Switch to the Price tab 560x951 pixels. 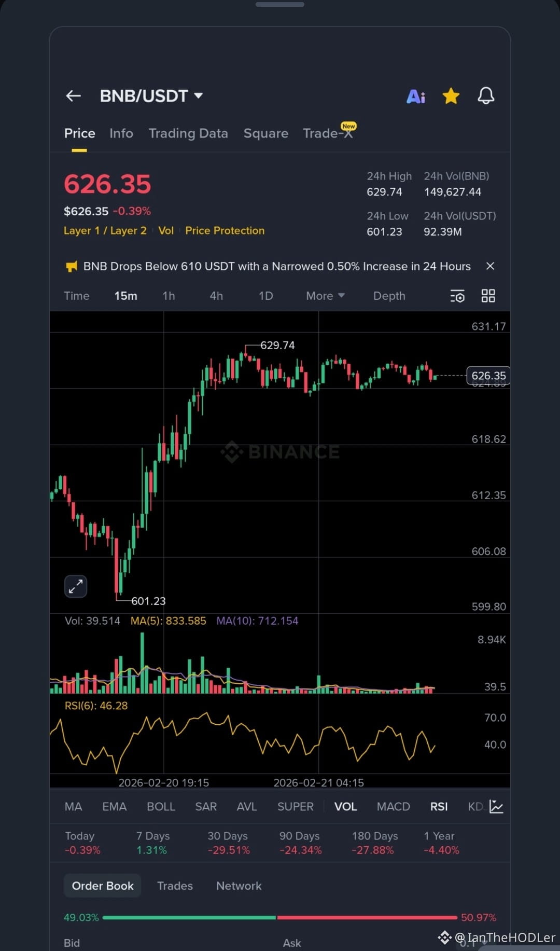pyautogui.click(x=79, y=133)
